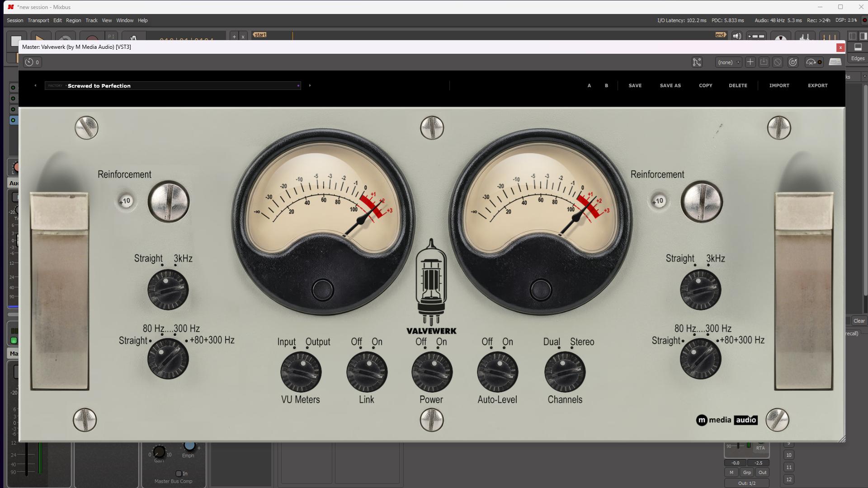Switch the right Straight/3kHz knob
The width and height of the screenshot is (868, 488).
(x=700, y=290)
